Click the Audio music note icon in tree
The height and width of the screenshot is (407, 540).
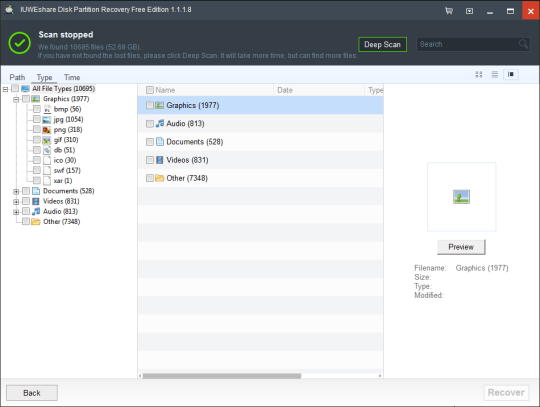pyautogui.click(x=36, y=211)
